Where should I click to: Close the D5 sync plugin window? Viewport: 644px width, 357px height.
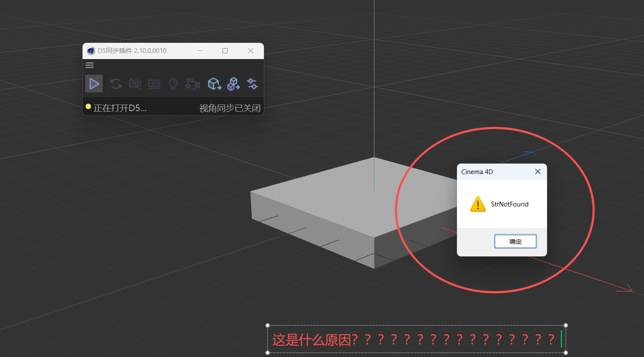pos(251,51)
